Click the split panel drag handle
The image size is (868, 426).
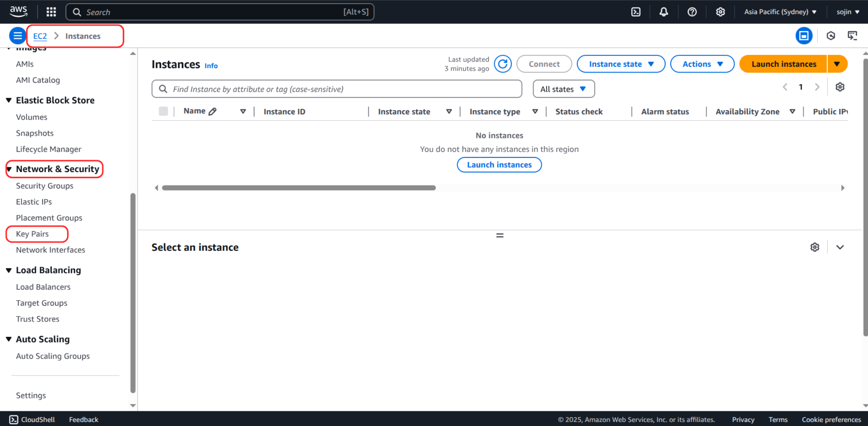[500, 235]
